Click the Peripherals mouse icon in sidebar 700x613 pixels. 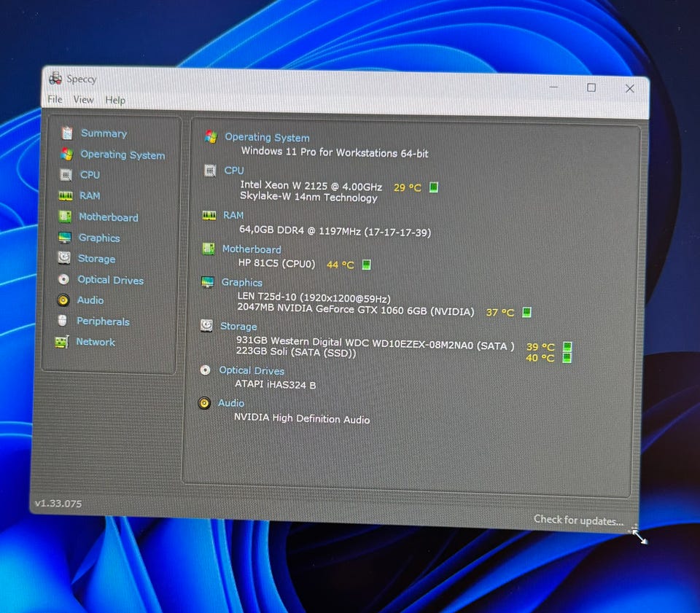[x=63, y=320]
